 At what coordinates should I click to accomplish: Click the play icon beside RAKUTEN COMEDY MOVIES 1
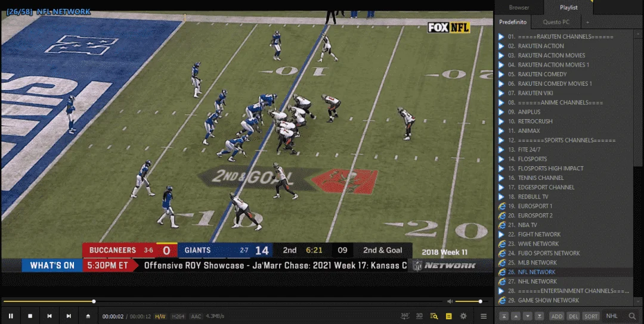coord(501,83)
